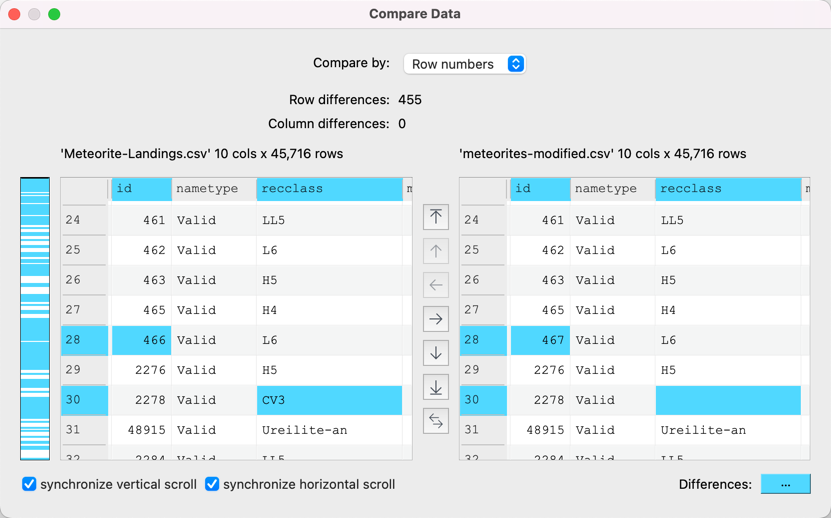This screenshot has height=518, width=831.
Task: Click row 28 header in right table
Action: click(483, 340)
